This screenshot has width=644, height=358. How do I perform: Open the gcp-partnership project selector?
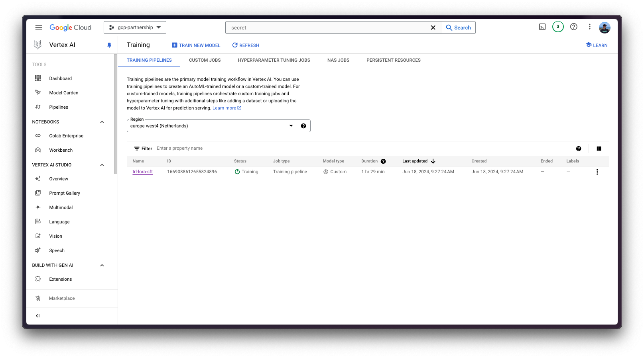(x=135, y=27)
